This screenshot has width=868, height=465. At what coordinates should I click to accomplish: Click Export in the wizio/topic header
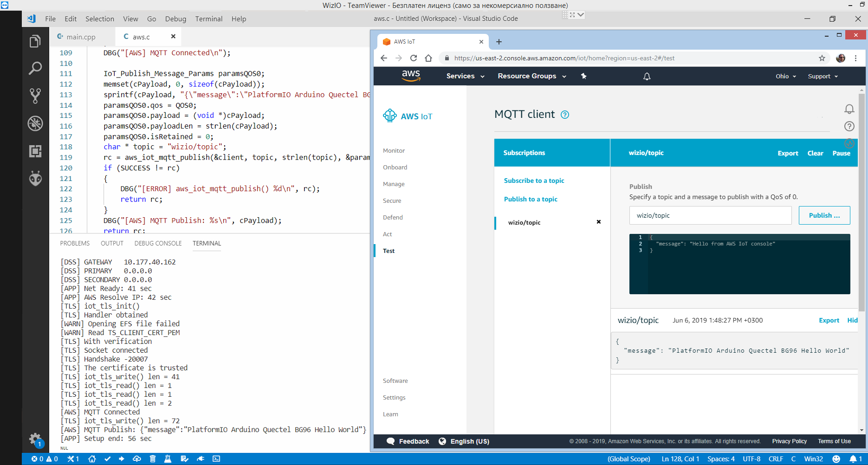point(788,153)
